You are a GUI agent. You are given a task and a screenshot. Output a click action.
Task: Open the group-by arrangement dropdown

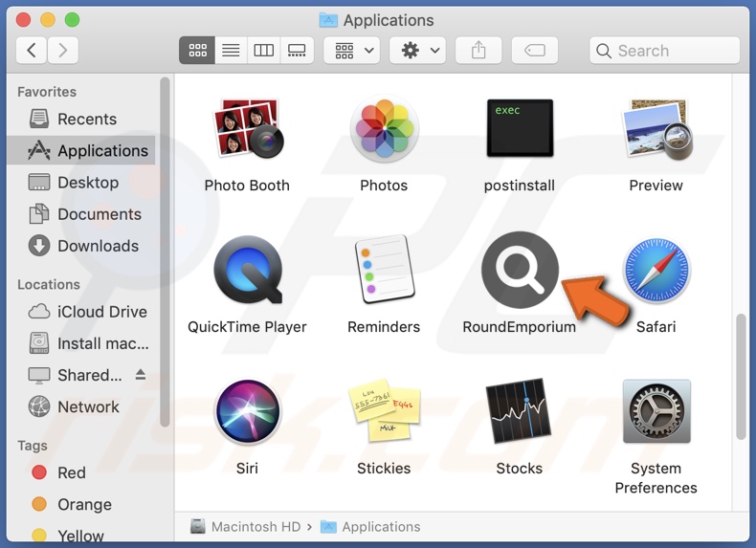352,50
